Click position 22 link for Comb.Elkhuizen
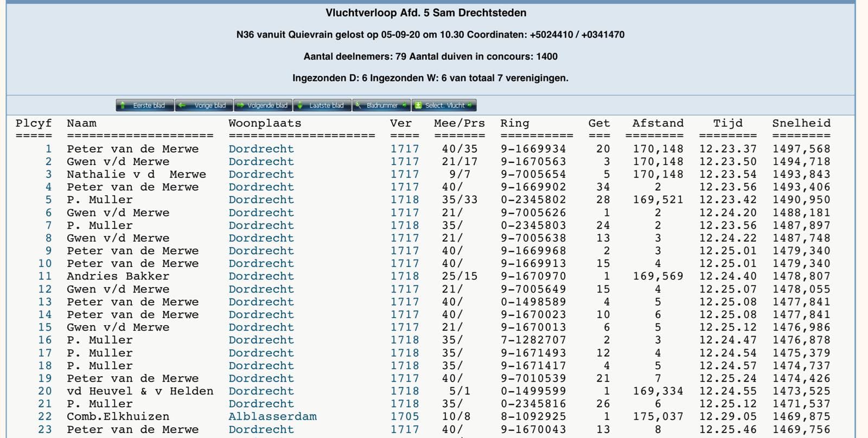Image resolution: width=868 pixels, height=438 pixels. pos(44,416)
